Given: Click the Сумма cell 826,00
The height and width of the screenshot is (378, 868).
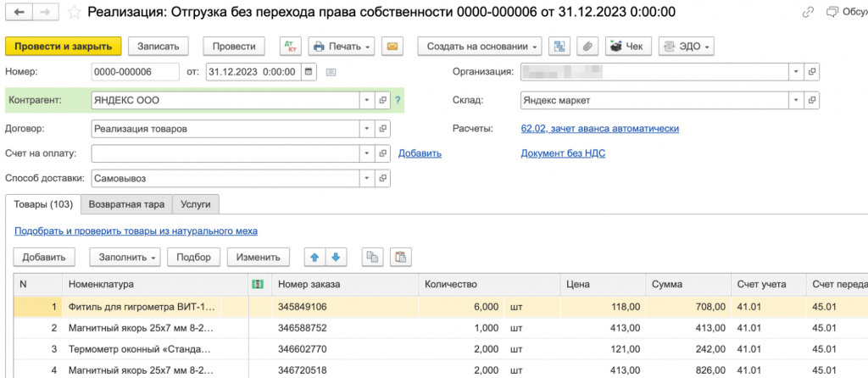Looking at the screenshot, I should pos(688,370).
